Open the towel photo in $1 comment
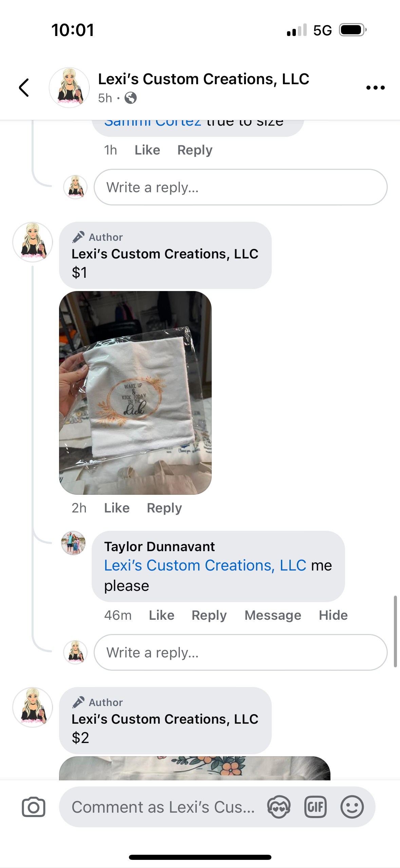400x868 pixels. coord(135,393)
